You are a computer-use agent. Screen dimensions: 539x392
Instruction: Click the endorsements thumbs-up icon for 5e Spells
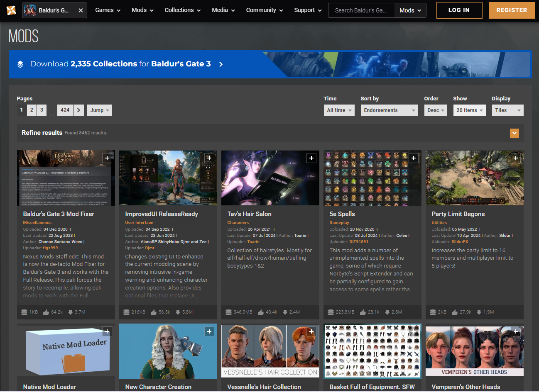363,312
